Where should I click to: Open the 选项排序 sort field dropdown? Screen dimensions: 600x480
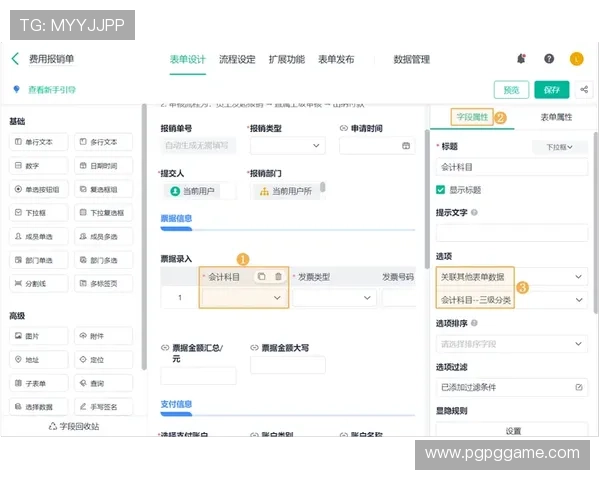512,344
